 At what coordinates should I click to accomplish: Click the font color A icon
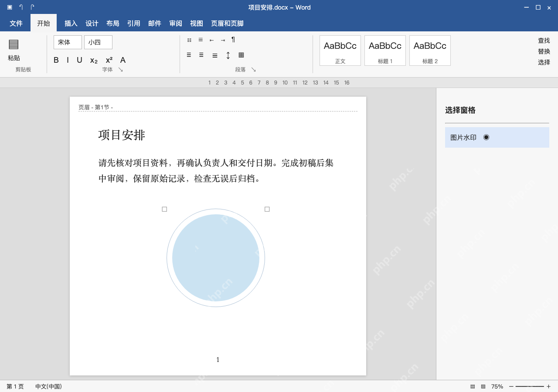(x=123, y=60)
